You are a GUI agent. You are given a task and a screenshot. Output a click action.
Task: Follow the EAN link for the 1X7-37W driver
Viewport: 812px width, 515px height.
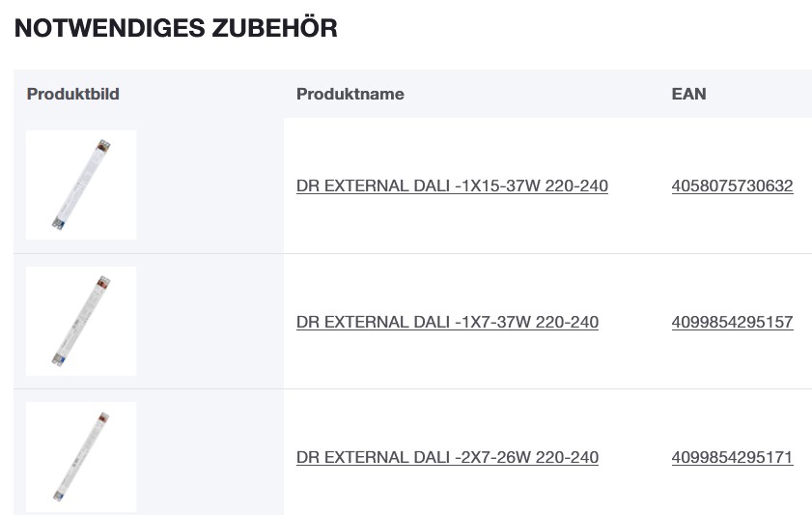pos(732,322)
